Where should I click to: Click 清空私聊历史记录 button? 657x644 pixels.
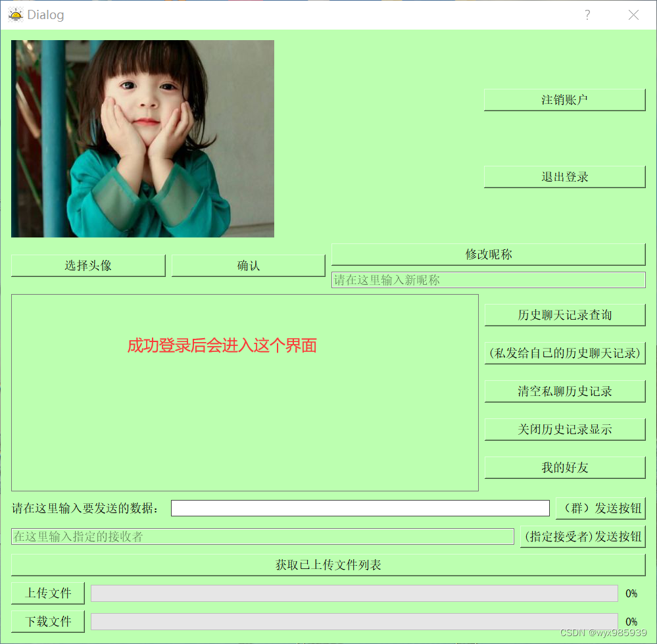[565, 391]
